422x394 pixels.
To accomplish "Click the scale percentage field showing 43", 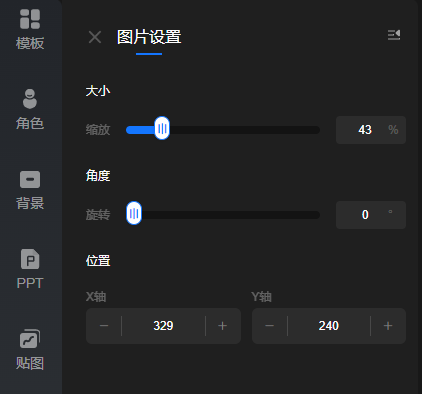I will coord(371,130).
